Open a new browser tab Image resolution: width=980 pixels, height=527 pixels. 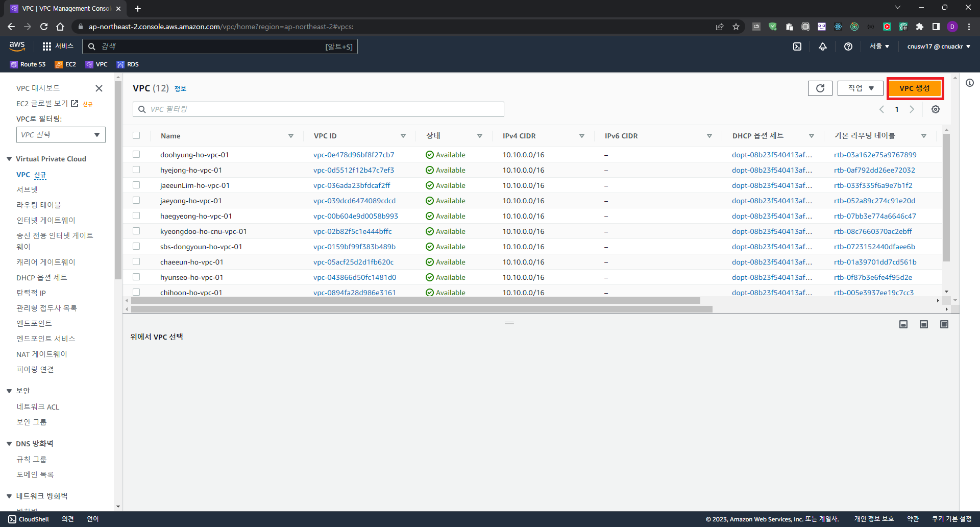[138, 9]
